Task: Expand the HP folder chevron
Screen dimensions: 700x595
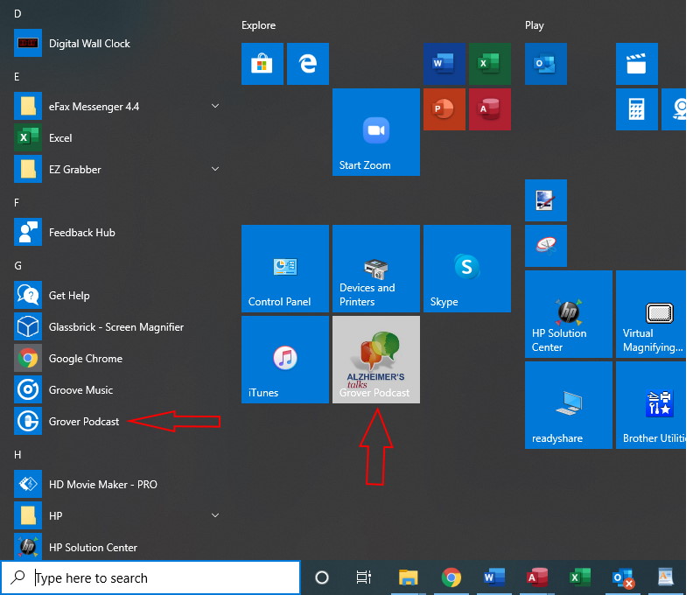Action: click(215, 515)
